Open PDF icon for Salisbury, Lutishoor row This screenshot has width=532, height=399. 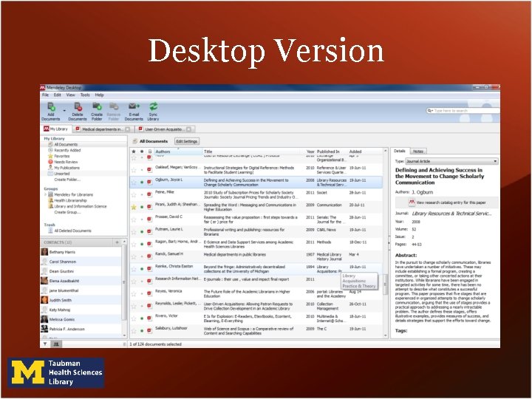[x=149, y=330]
